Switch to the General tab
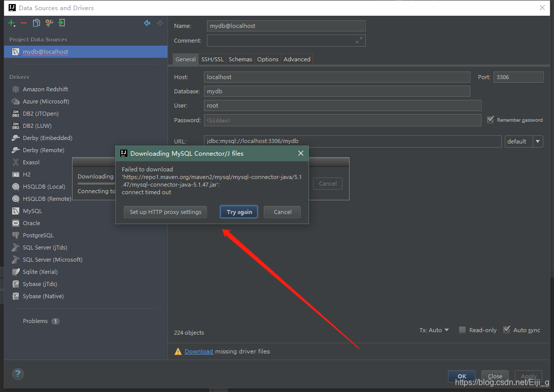The image size is (554, 392). [186, 59]
